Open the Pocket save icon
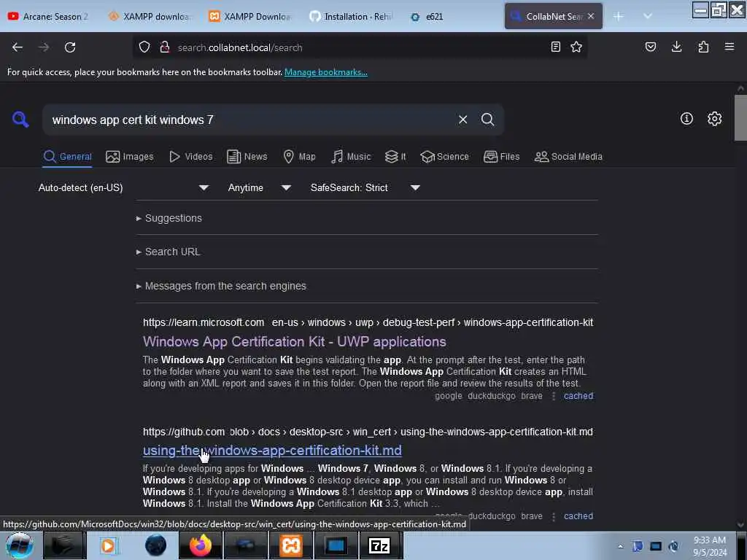The width and height of the screenshot is (747, 560). [651, 47]
